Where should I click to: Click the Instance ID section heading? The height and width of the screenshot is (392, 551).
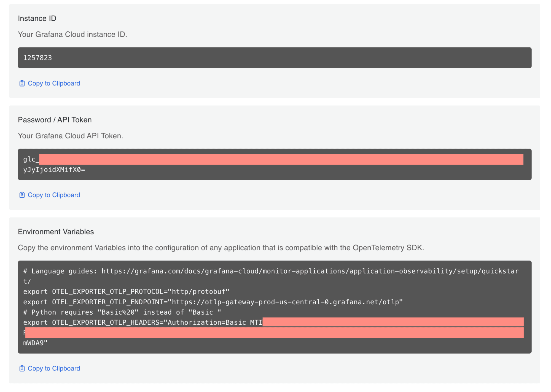coord(37,18)
